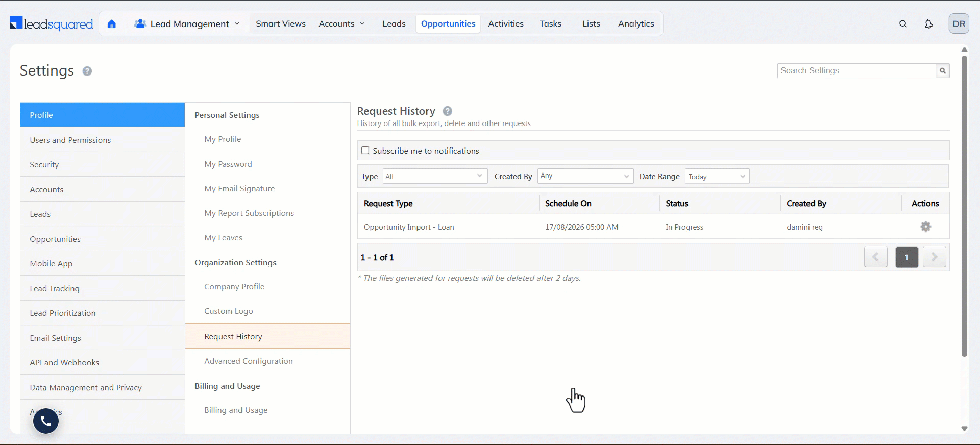Open the Created By filter dropdown
The height and width of the screenshot is (445, 980).
click(585, 176)
